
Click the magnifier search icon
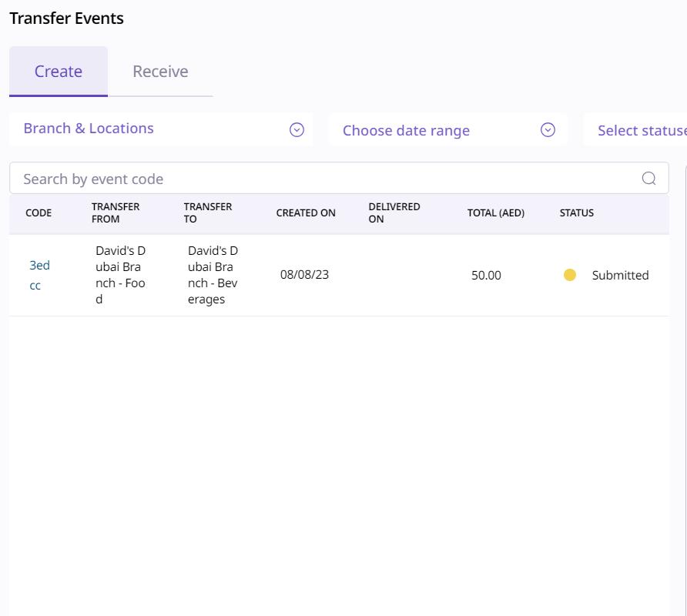pyautogui.click(x=648, y=179)
